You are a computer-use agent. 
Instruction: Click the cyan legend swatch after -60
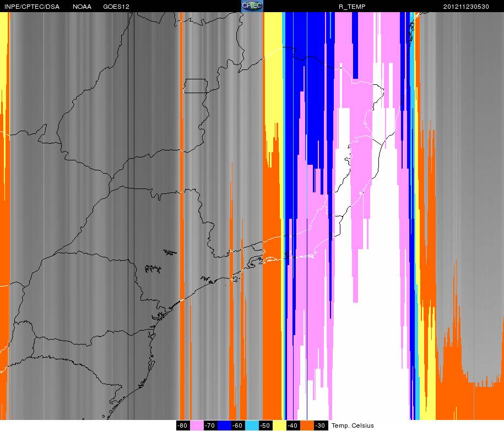[252, 425]
